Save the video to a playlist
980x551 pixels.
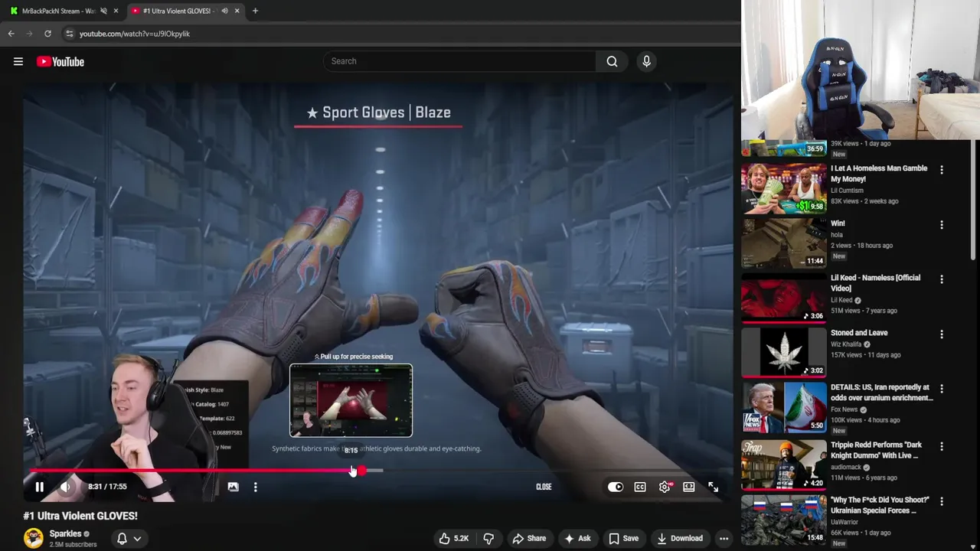coord(623,538)
